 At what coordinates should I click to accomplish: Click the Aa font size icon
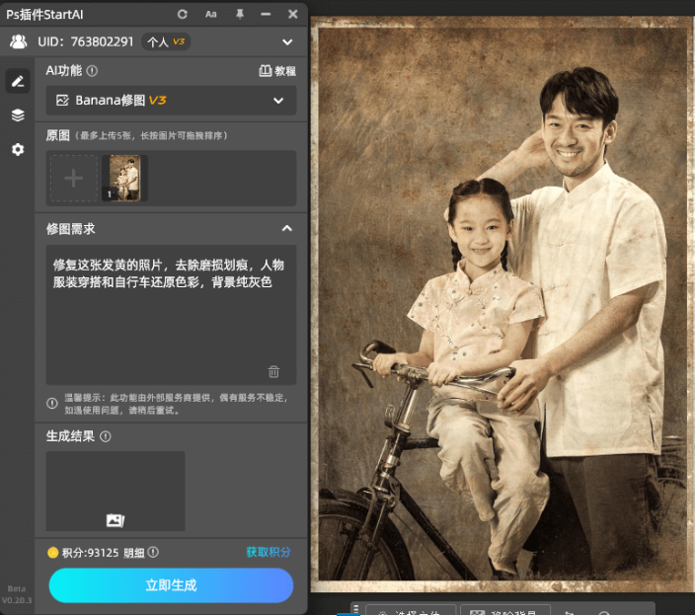point(210,14)
